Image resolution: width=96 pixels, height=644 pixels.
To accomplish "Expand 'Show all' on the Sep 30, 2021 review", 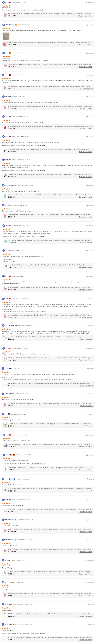I will (85, 306).
